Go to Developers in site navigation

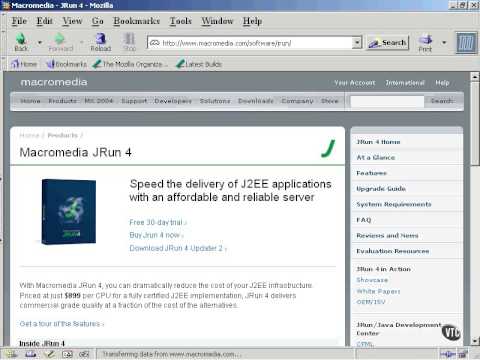[173, 101]
